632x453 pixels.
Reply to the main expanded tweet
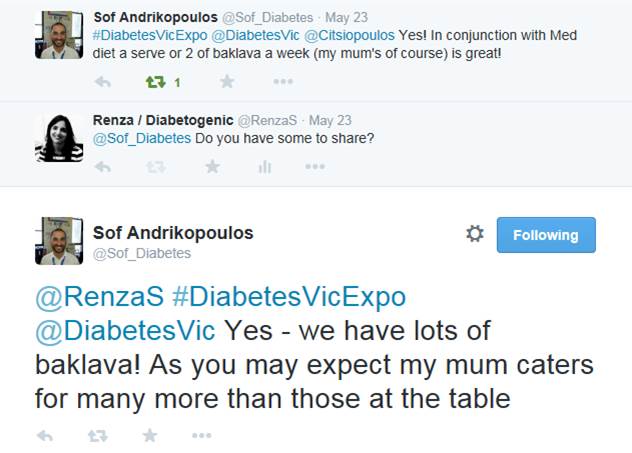[45, 435]
